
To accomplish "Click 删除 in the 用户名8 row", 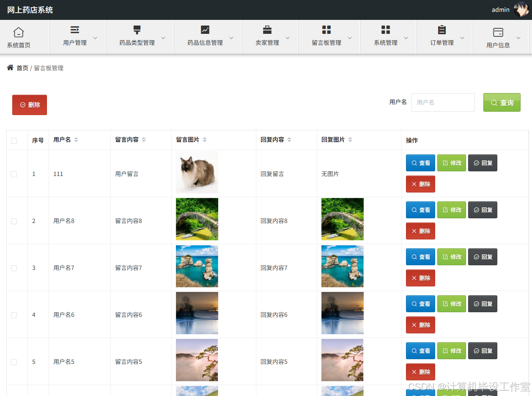I will pos(420,231).
